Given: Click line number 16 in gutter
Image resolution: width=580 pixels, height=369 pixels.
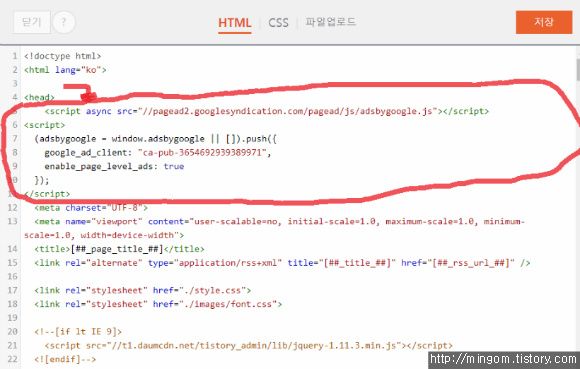Looking at the screenshot, I should point(13,277).
